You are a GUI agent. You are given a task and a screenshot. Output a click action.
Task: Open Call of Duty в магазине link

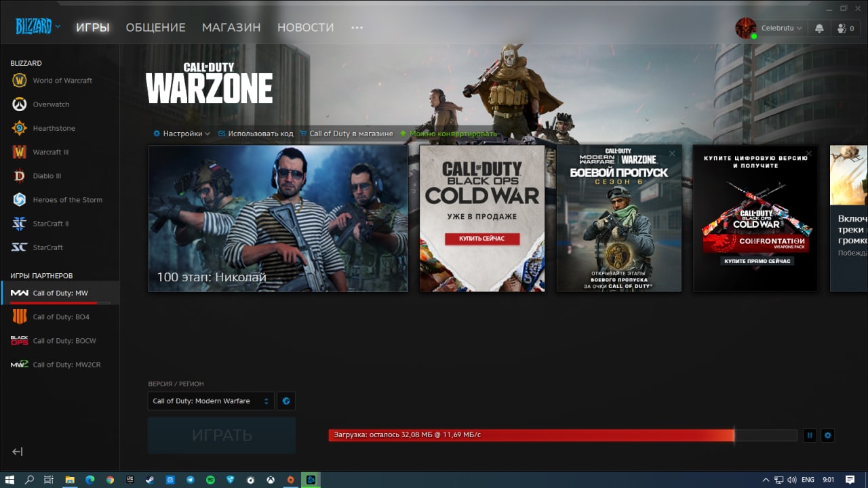click(347, 134)
